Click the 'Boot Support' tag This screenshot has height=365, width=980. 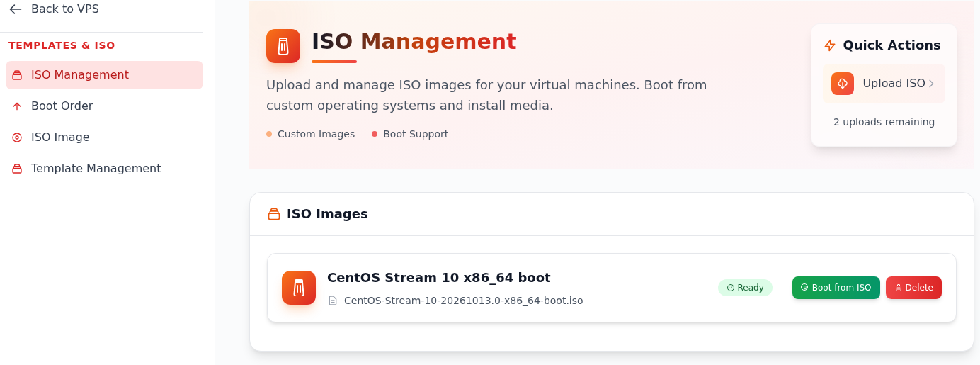click(x=410, y=134)
